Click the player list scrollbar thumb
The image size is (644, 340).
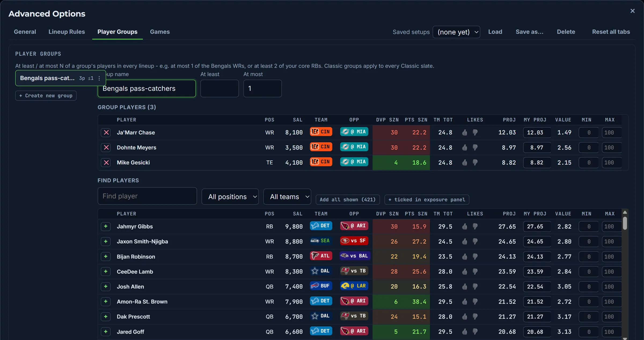pyautogui.click(x=625, y=223)
